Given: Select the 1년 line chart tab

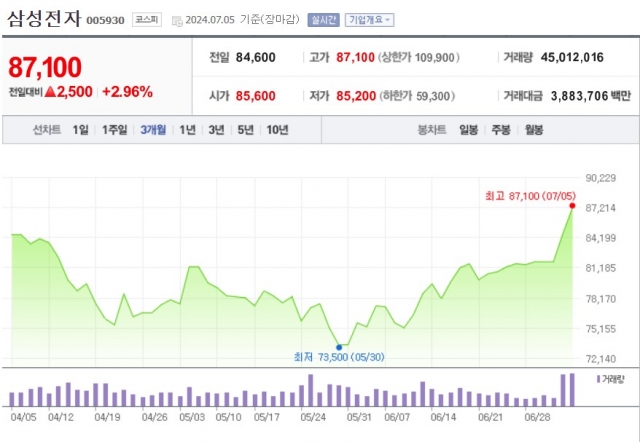Looking at the screenshot, I should [x=187, y=130].
